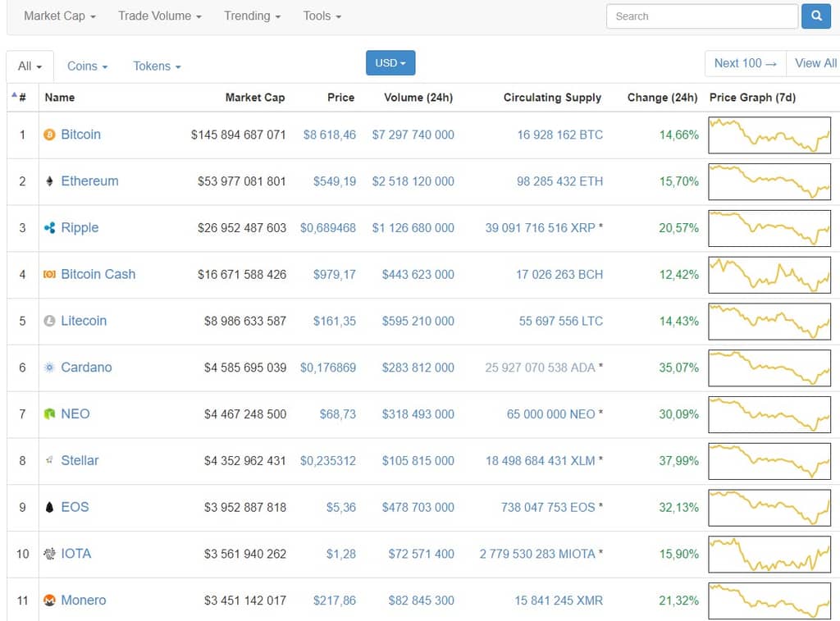Image resolution: width=840 pixels, height=621 pixels.
Task: Click Bitcoin market cap $145 894 687 071
Action: pyautogui.click(x=239, y=135)
